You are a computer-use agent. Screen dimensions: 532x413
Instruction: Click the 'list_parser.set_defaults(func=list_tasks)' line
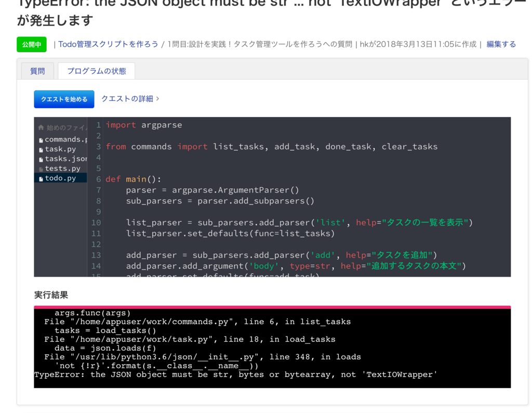click(230, 234)
